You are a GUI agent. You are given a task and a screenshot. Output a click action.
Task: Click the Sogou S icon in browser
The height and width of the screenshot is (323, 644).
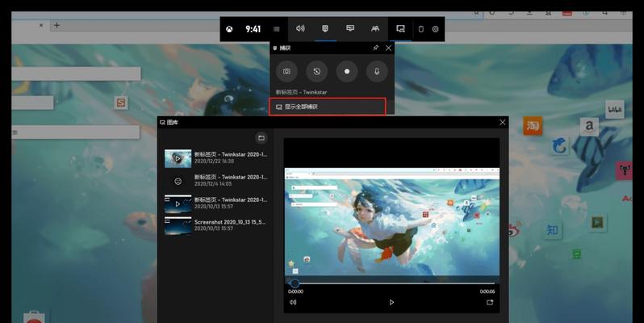point(121,103)
